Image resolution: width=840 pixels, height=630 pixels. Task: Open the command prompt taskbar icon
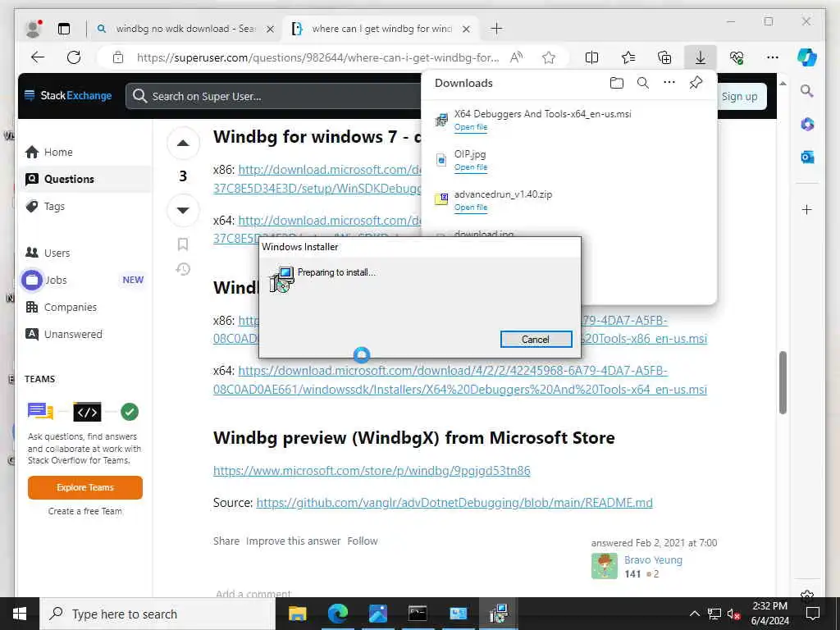(418, 614)
